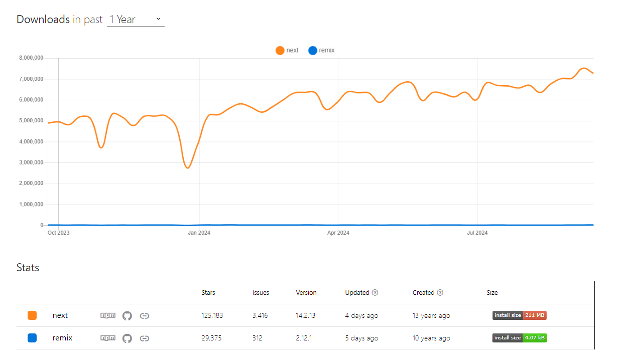Open the homepage link icon for next

coord(145,316)
